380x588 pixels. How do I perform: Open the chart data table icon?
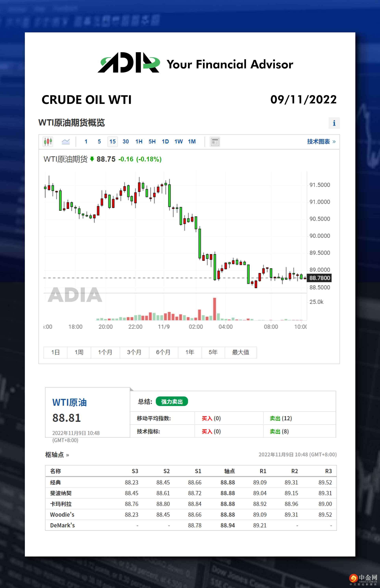[x=215, y=142]
